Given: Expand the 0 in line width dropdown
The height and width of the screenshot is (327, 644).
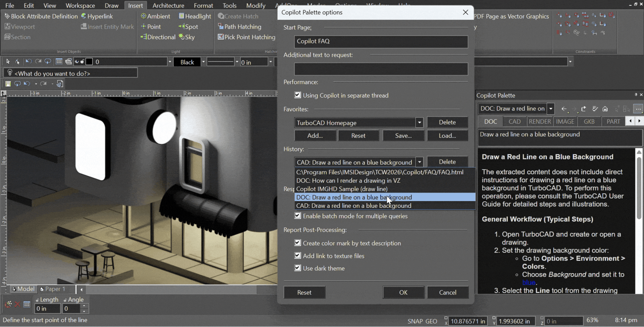Looking at the screenshot, I should click(270, 62).
